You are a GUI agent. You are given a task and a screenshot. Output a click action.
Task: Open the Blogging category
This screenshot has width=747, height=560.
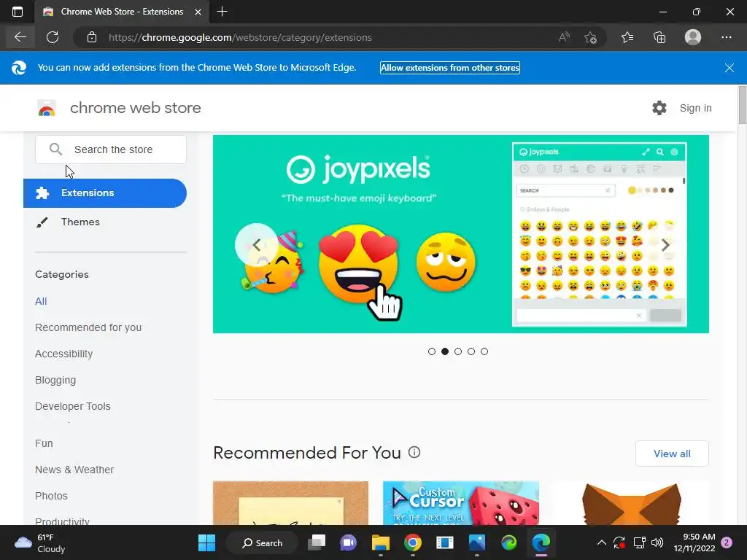(x=55, y=380)
